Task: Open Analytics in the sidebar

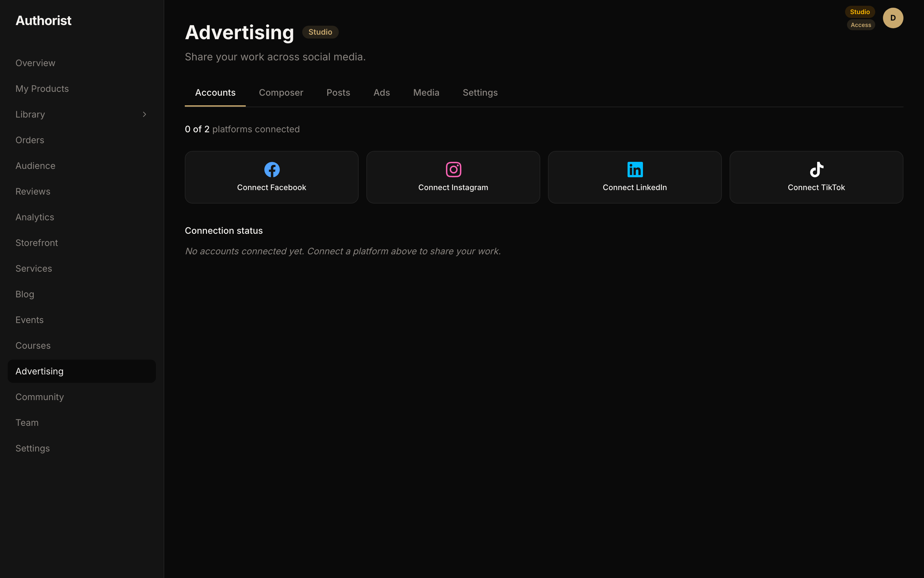Action: 82,217
